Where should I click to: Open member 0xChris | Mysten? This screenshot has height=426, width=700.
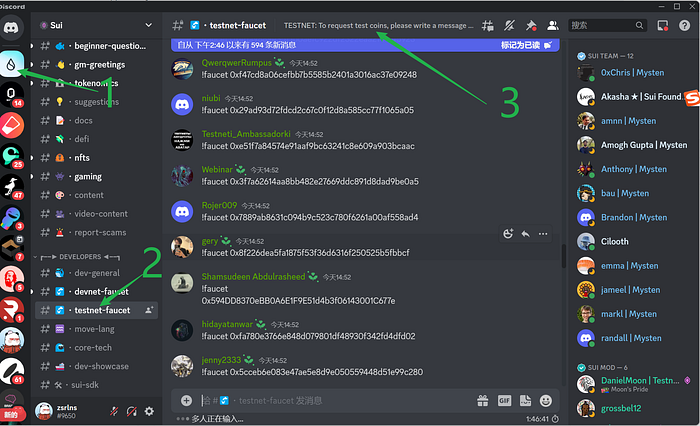pyautogui.click(x=634, y=72)
